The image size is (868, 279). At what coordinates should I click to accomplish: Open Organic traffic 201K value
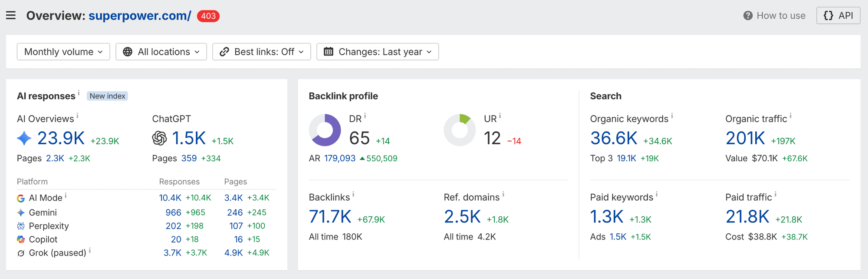[745, 139]
